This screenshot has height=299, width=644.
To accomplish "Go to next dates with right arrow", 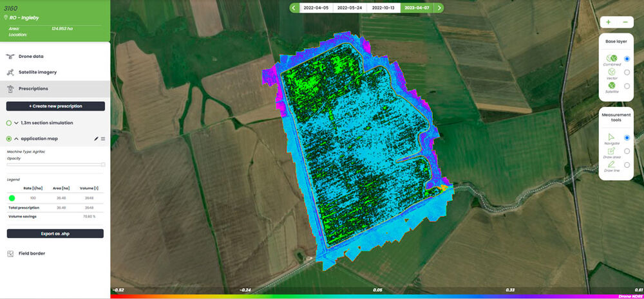I will click(439, 8).
